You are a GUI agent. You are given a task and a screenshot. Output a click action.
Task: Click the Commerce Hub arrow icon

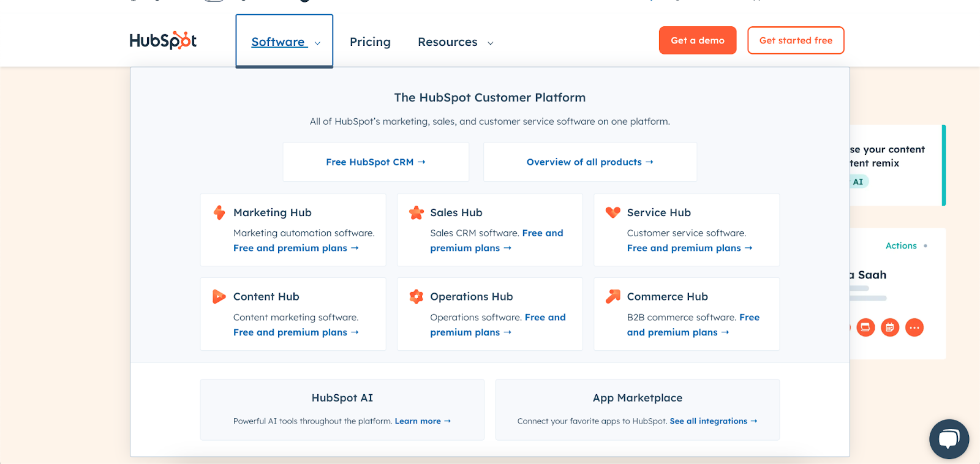[613, 296]
